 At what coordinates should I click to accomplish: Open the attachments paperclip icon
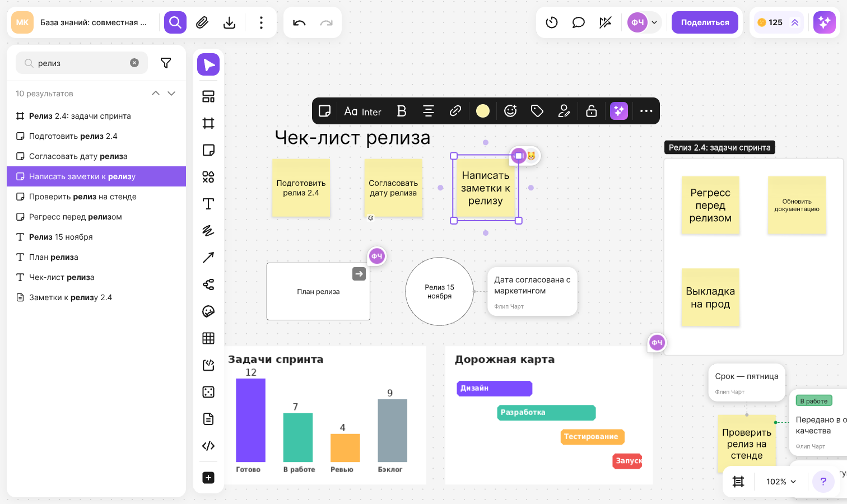coord(202,22)
